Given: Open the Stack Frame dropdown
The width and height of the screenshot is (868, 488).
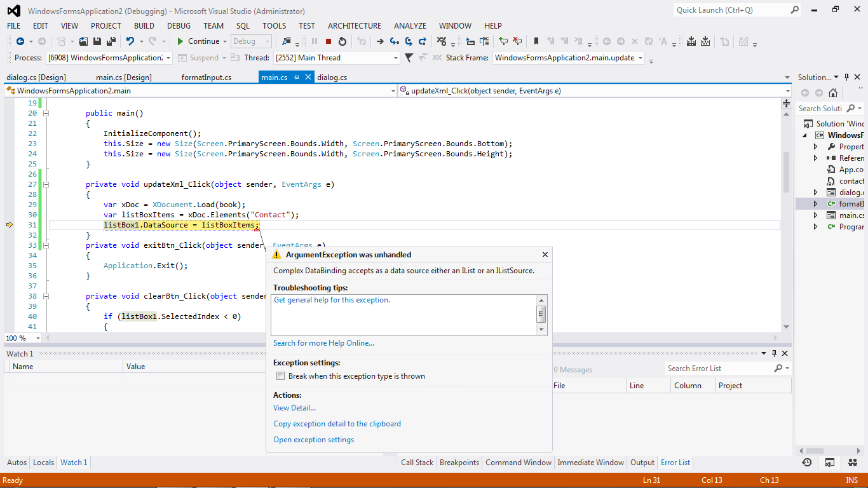Looking at the screenshot, I should click(x=640, y=58).
